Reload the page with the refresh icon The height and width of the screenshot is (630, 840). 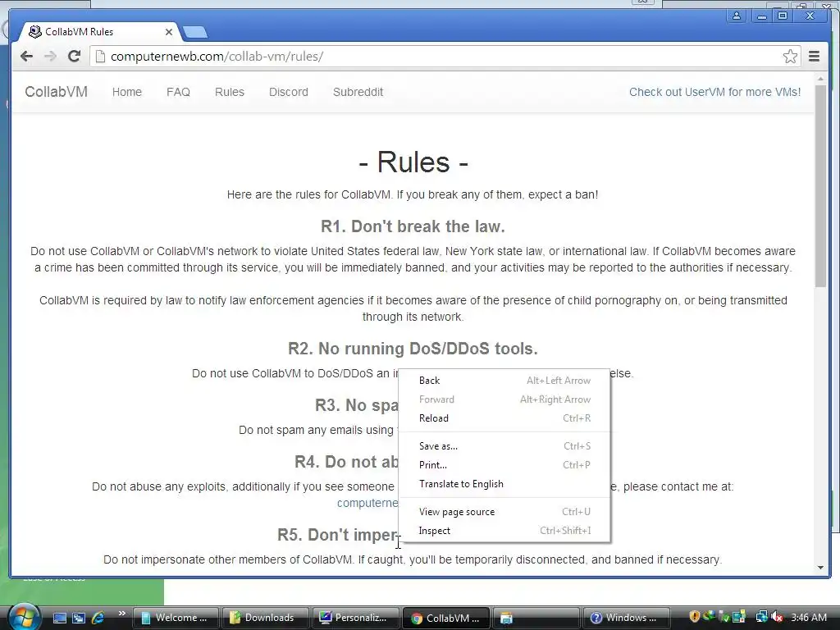pyautogui.click(x=74, y=57)
